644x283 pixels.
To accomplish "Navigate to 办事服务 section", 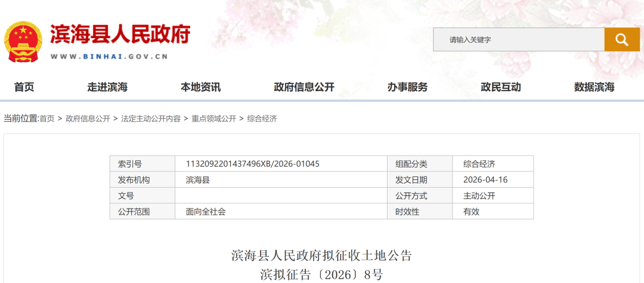I will pos(407,87).
